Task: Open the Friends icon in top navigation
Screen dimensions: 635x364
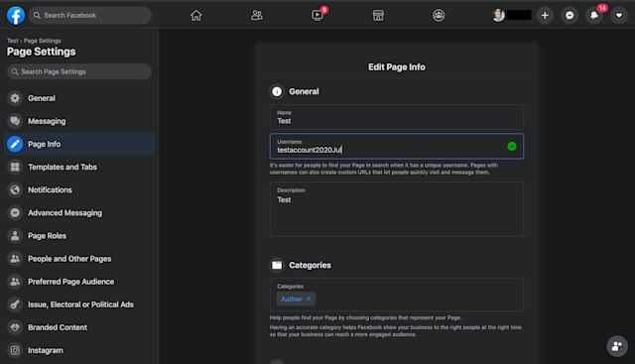Action: (x=257, y=16)
